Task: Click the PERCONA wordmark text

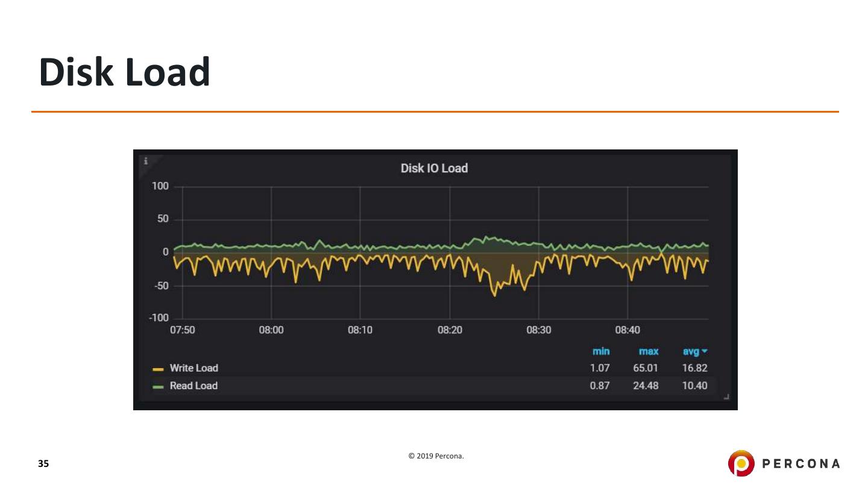Action: pos(802,463)
